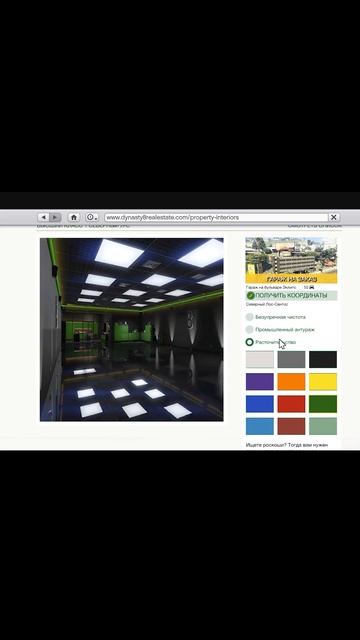Pick the medium gray color swatch
This screenshot has width=360, height=640.
[291, 360]
